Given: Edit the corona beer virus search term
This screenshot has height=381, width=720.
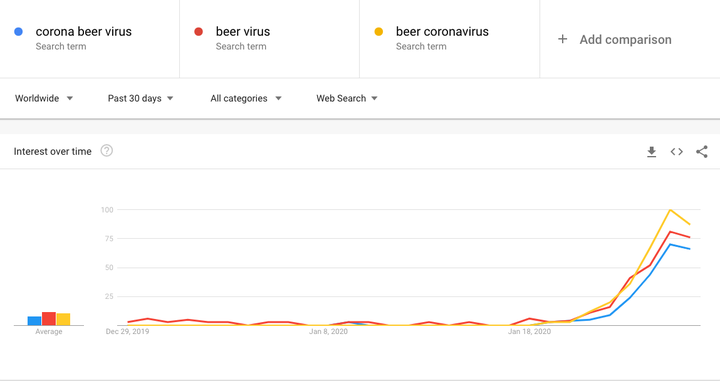Looking at the screenshot, I should pyautogui.click(x=84, y=32).
